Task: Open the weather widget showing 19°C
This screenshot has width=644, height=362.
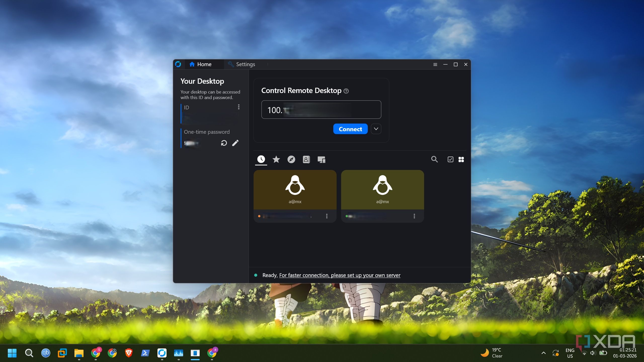Action: [491, 353]
